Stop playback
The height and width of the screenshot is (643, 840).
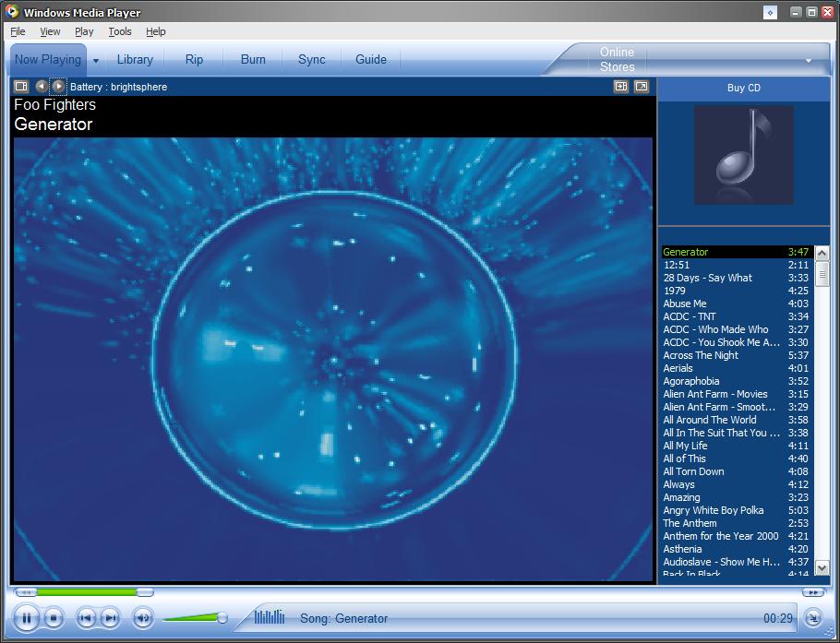[53, 618]
